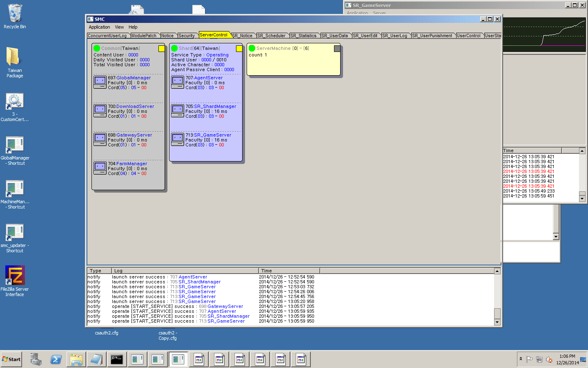Open PowerShell from the taskbar
The image size is (588, 368).
click(x=56, y=359)
